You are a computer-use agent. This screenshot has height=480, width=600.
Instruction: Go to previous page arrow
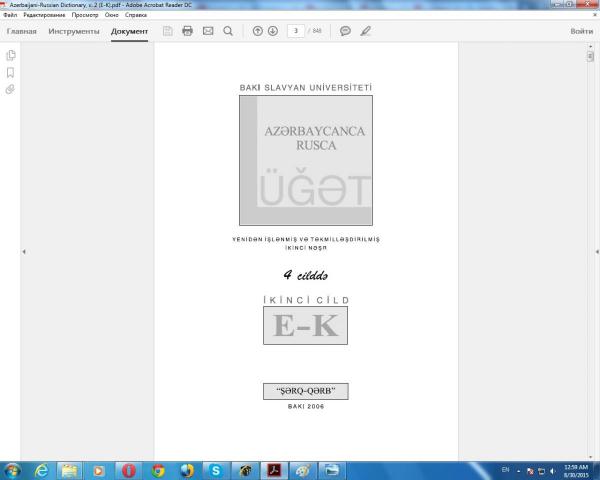click(x=258, y=31)
